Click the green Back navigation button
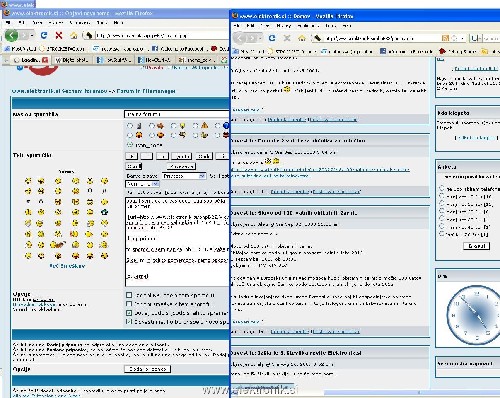 coord(11,35)
